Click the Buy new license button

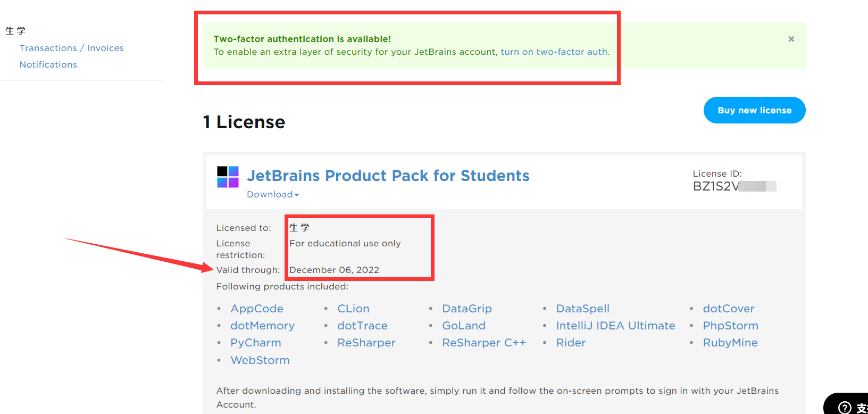(x=754, y=110)
